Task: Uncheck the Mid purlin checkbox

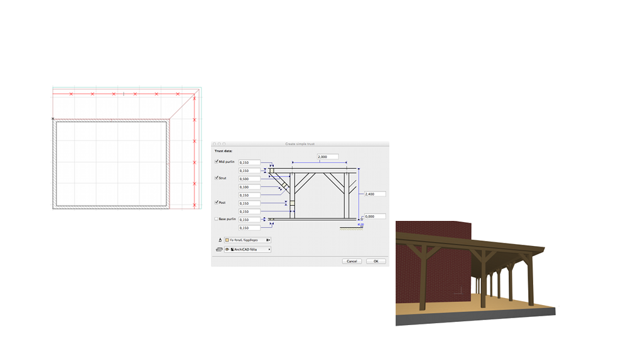Action: (x=217, y=162)
